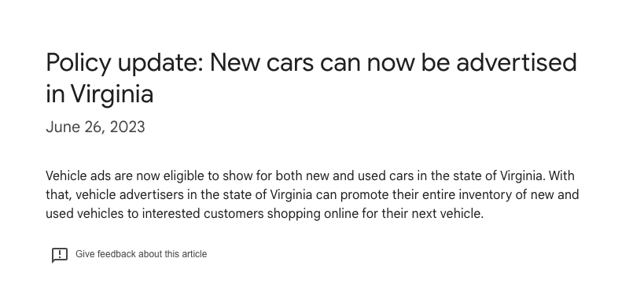
Task: Click 'New cars' in the headline
Action: pyautogui.click(x=262, y=63)
